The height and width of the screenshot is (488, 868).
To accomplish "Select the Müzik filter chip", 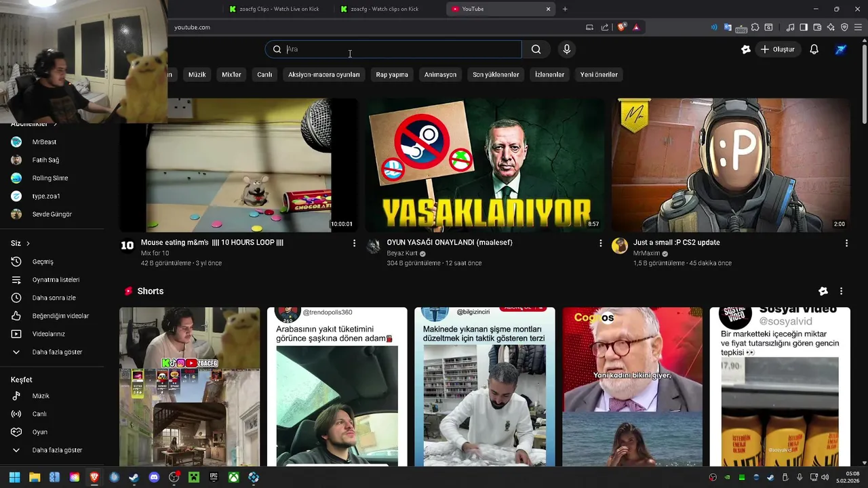I will pyautogui.click(x=197, y=75).
